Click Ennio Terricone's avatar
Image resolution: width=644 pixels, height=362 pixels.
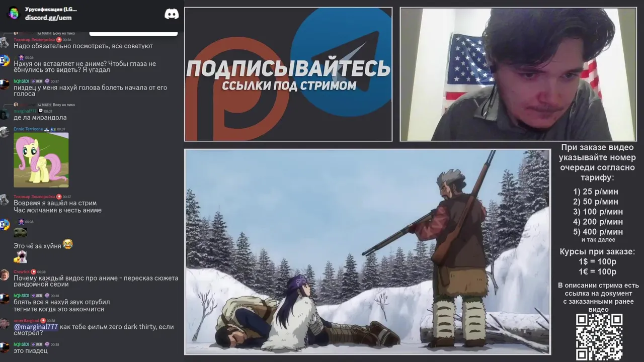coord(5,132)
